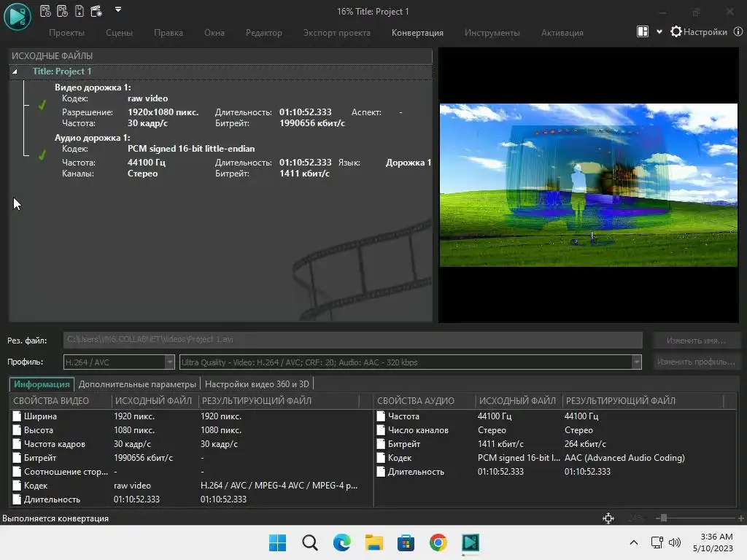Click the H.264 / AVC / MPEG-4 AVC result codec value
This screenshot has width=747, height=560.
coord(279,485)
